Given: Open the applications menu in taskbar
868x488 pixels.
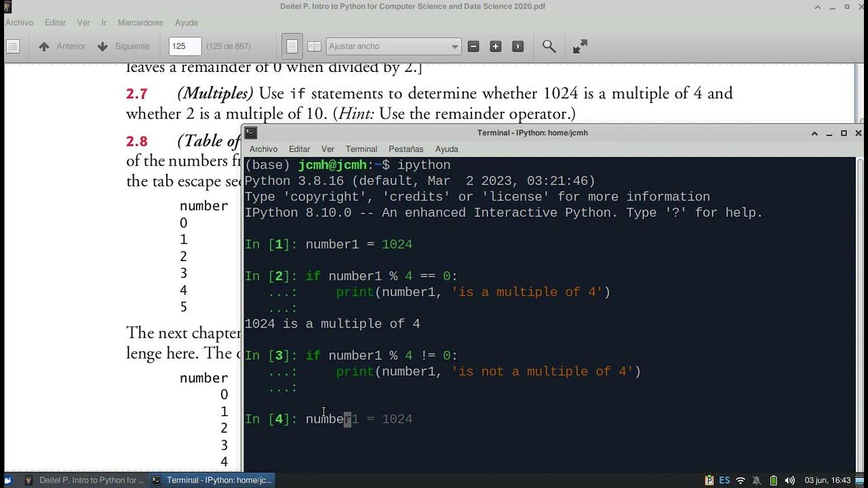Looking at the screenshot, I should point(7,480).
